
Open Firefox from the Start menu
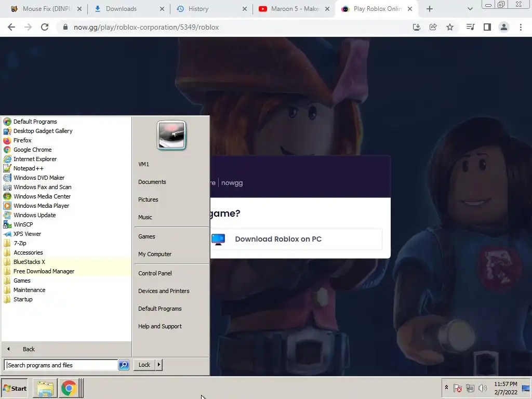click(x=66, y=140)
